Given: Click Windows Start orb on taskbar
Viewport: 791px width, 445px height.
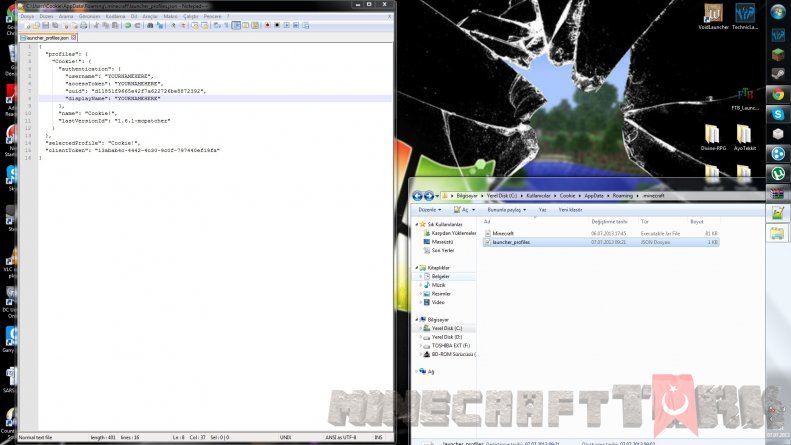Looking at the screenshot, I should 778,12.
